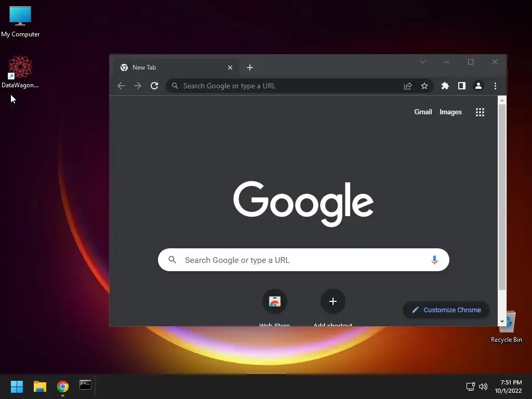Open the Chrome profile avatar
Screen dimensions: 532x399
point(478,86)
